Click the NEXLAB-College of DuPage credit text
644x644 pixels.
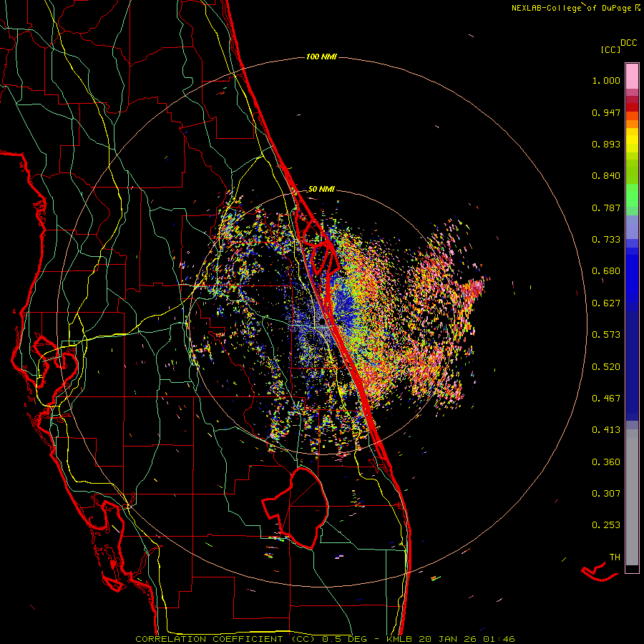[576, 8]
